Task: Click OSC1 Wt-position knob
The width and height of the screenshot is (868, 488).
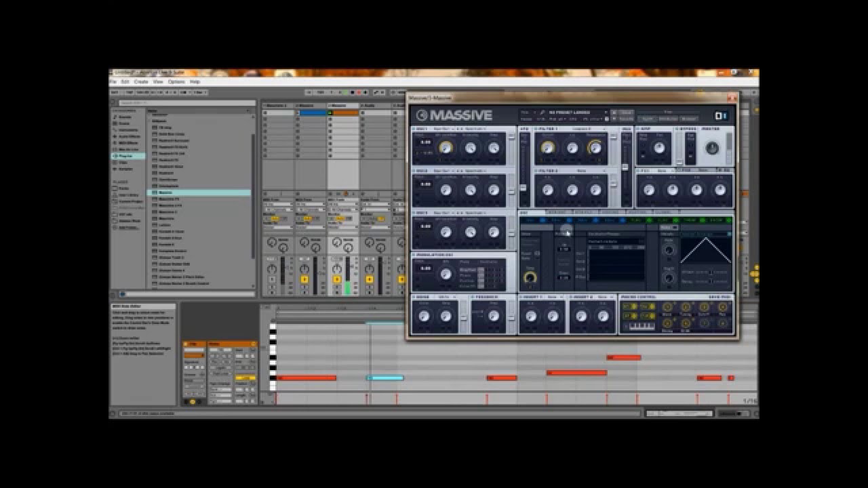Action: 446,148
